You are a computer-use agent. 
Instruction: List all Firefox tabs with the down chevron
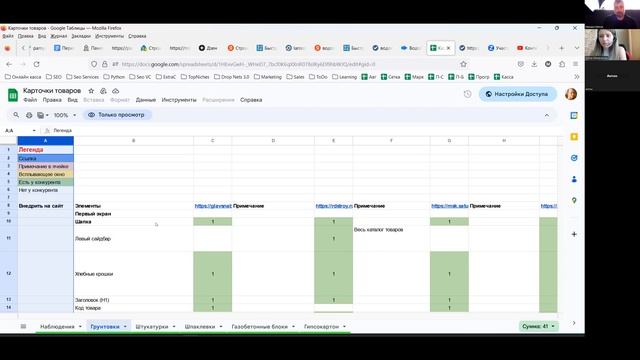pyautogui.click(x=577, y=48)
